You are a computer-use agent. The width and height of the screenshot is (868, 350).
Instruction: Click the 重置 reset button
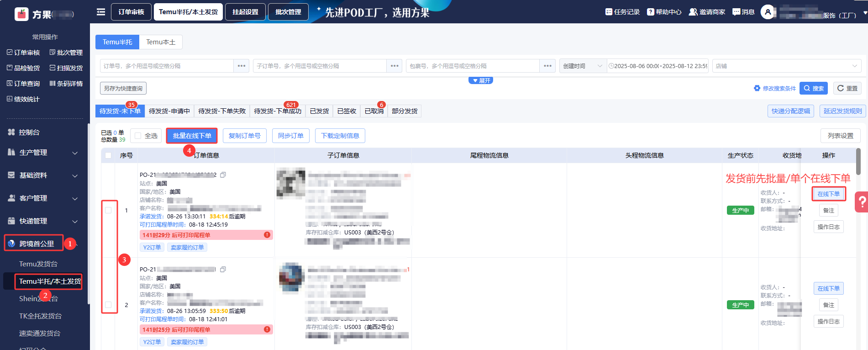[847, 88]
